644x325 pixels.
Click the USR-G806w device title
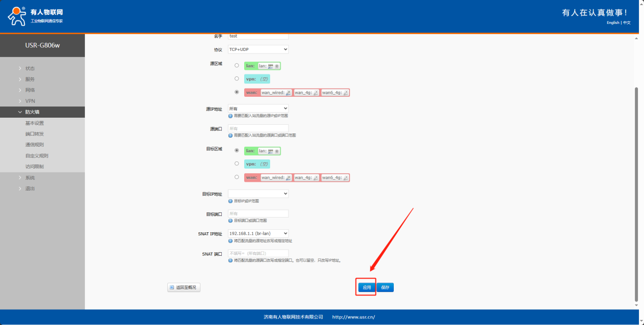coord(42,45)
